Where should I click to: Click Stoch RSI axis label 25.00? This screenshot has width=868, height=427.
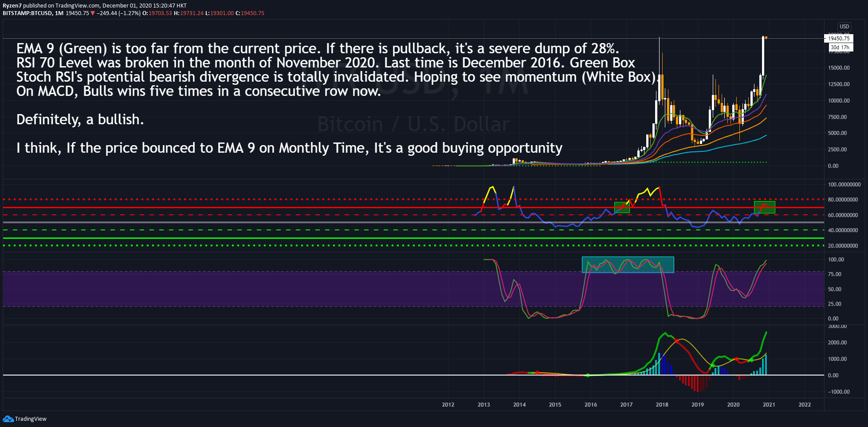pyautogui.click(x=835, y=304)
